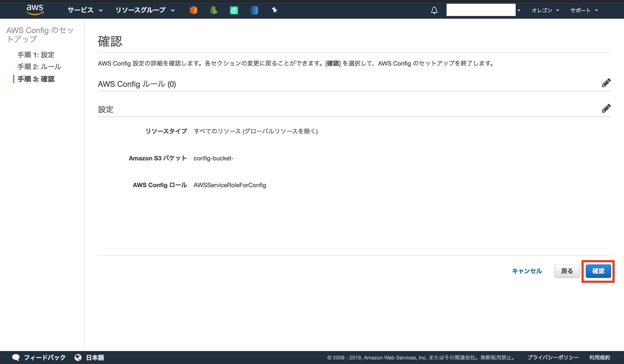Open 利用規約 link
Screen dimensions: 624x364
click(x=600, y=357)
